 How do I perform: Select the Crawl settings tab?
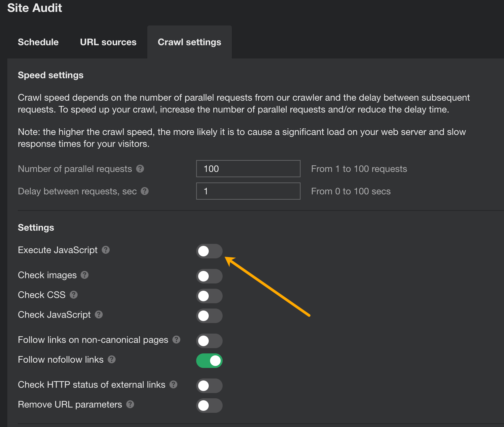click(189, 42)
